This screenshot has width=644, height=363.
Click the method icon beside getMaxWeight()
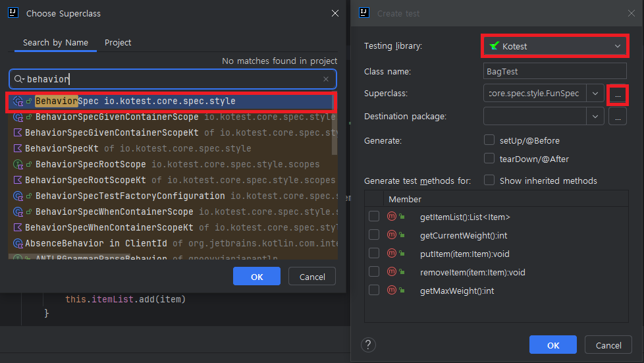(392, 291)
